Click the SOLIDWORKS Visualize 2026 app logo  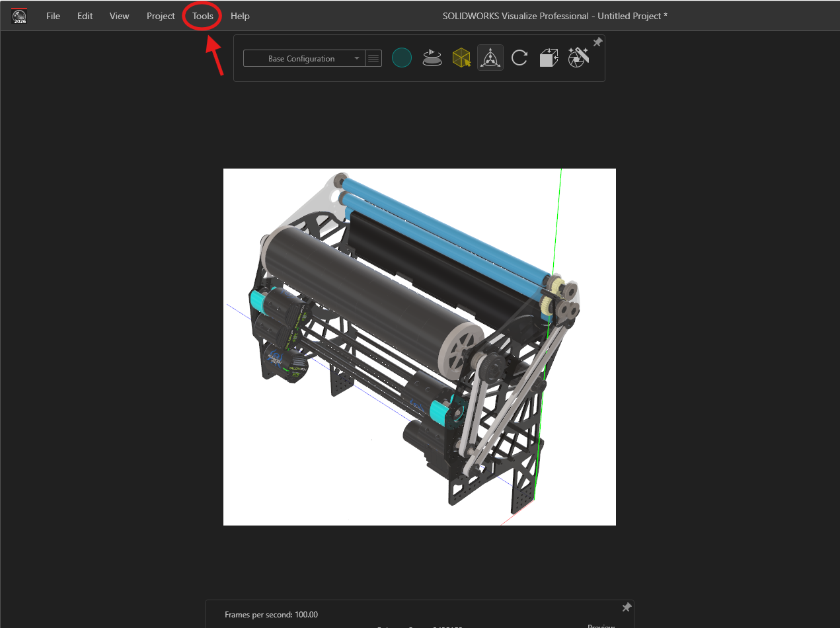coord(19,17)
